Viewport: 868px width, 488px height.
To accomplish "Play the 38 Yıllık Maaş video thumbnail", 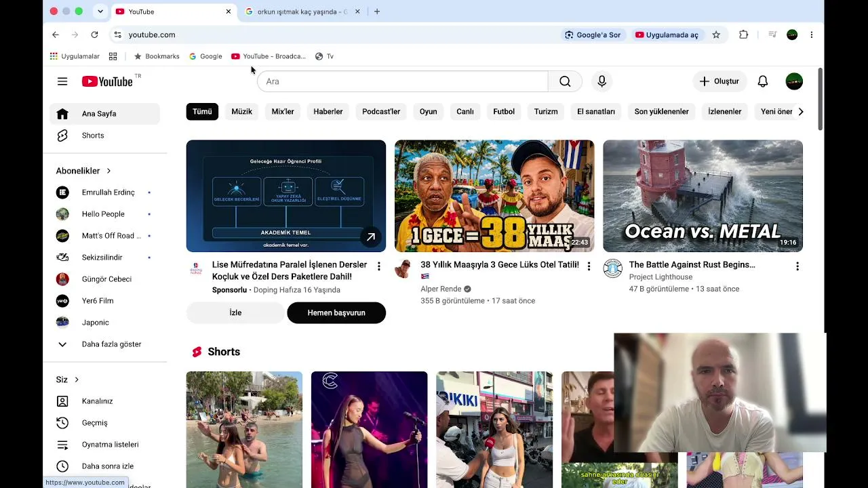I will 494,196.
